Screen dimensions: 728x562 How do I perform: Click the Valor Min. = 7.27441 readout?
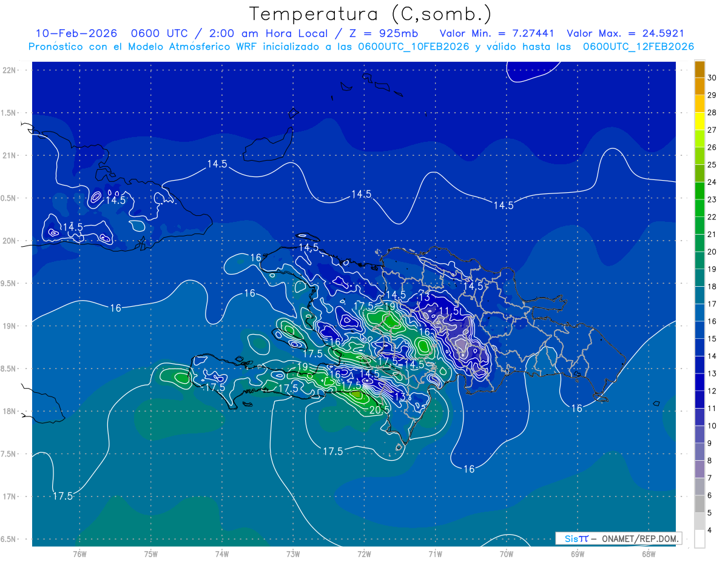[499, 33]
